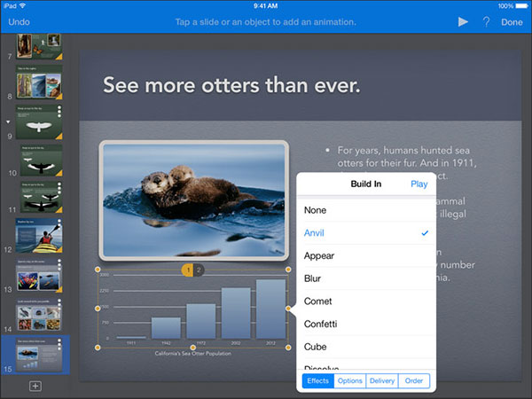Select the Anvil build effect
Screen dimensions: 532x399
pyautogui.click(x=366, y=233)
